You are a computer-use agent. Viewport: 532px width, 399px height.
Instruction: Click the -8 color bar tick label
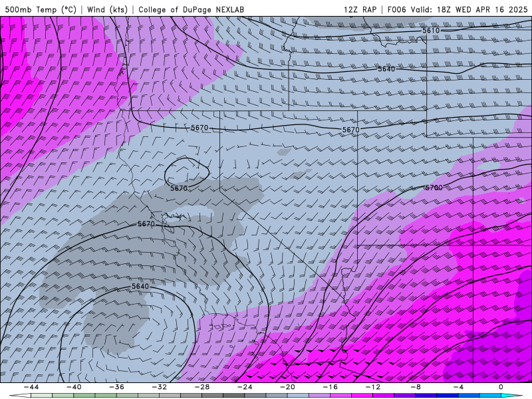[x=416, y=387]
